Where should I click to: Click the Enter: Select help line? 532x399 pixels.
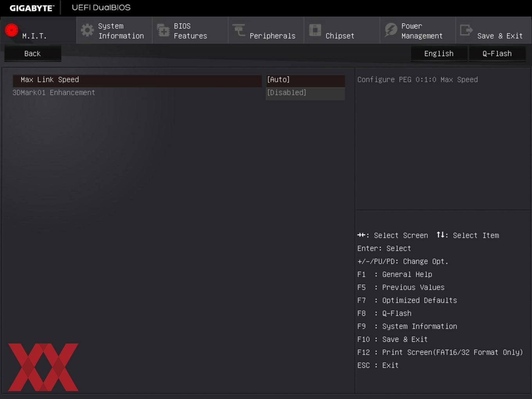[384, 248]
